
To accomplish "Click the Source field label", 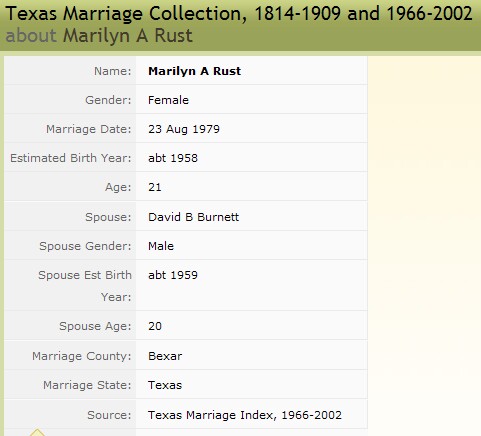I will 109,415.
